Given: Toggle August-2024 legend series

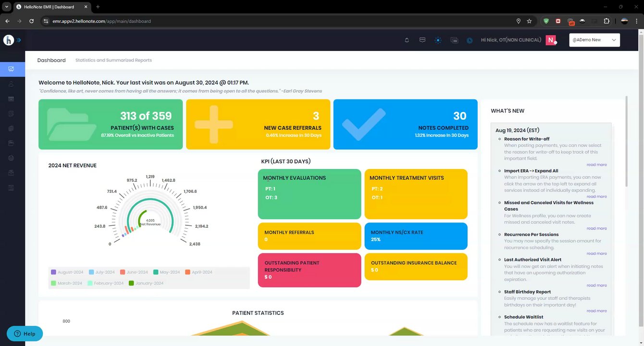Looking at the screenshot, I should [67, 272].
